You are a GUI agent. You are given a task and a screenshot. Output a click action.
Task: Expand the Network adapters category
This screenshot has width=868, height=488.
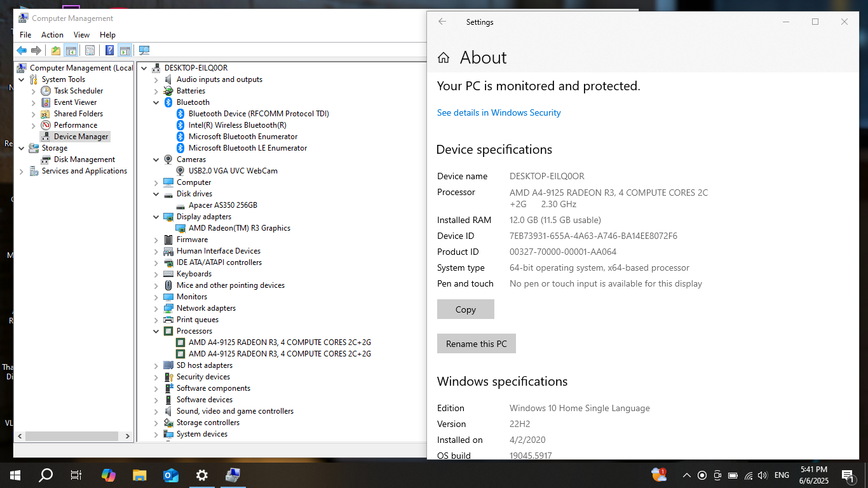pos(156,308)
